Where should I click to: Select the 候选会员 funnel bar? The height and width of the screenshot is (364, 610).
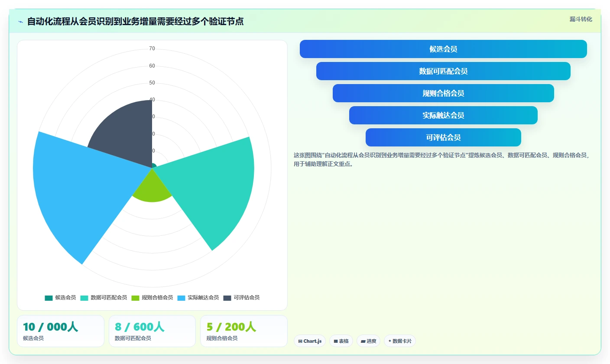(x=443, y=49)
